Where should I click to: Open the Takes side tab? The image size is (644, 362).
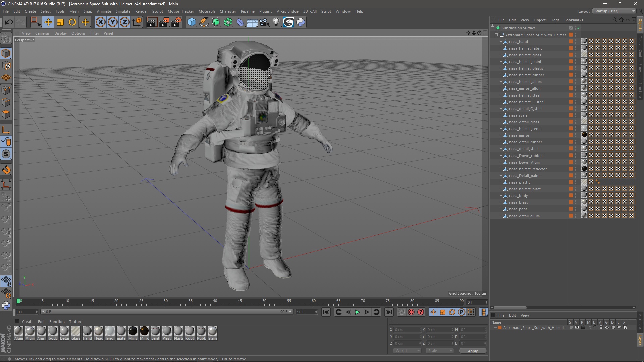[x=640, y=41]
